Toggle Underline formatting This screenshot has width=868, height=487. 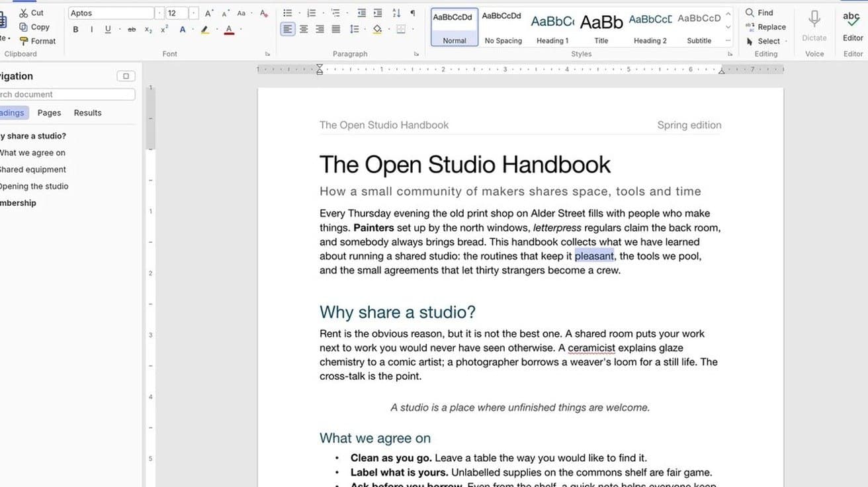point(108,30)
